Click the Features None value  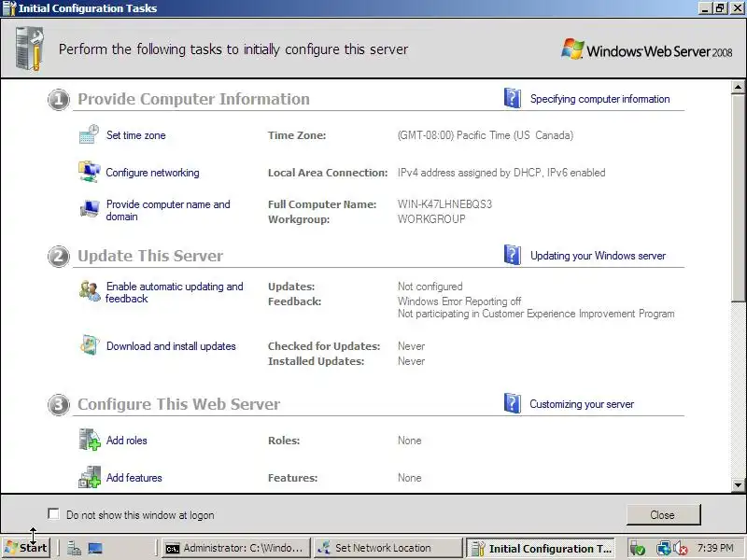point(410,478)
